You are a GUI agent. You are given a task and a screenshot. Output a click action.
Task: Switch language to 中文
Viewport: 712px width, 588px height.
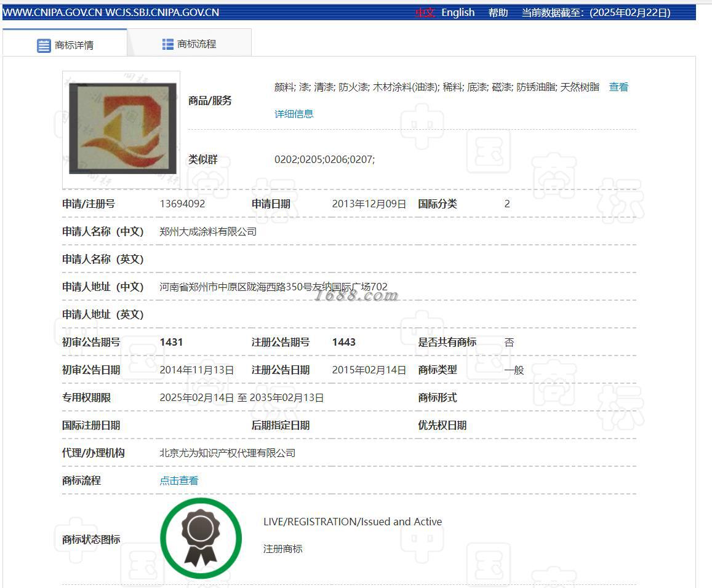point(425,13)
